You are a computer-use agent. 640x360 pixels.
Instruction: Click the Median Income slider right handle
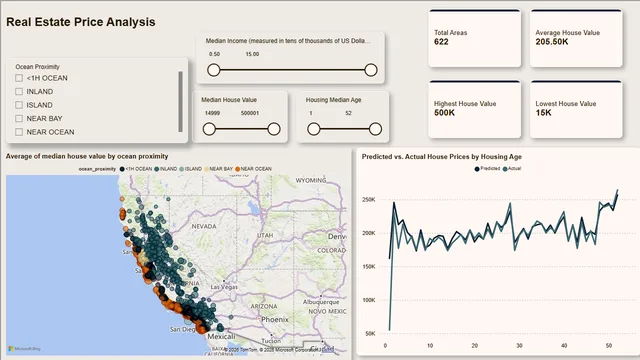coord(371,70)
